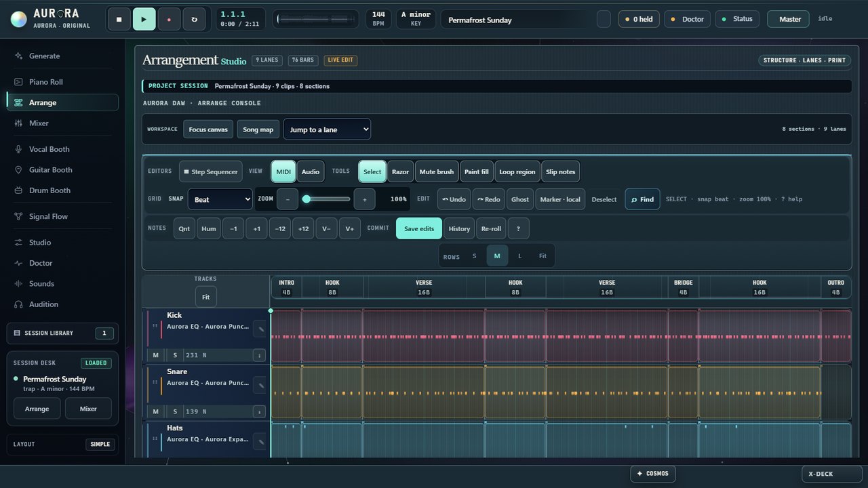Expand the Session Library panel
868x488 pixels.
click(x=62, y=333)
